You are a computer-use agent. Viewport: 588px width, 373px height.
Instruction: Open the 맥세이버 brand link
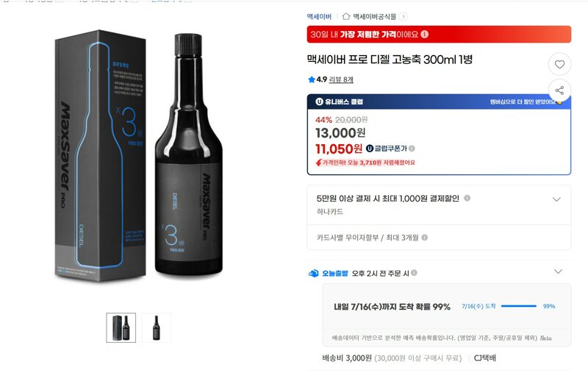coord(319,16)
